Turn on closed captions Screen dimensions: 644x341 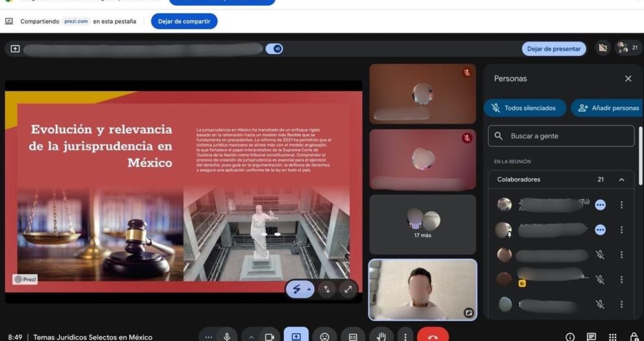353,336
